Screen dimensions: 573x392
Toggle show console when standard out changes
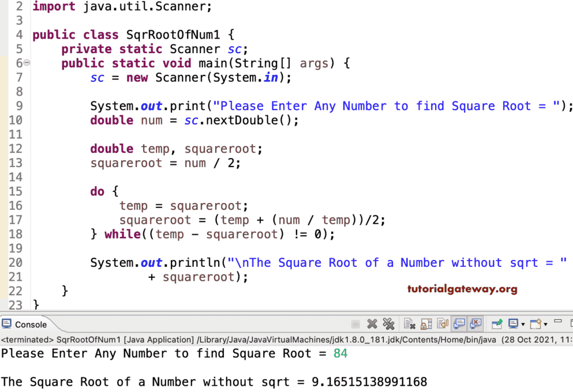[x=459, y=323]
